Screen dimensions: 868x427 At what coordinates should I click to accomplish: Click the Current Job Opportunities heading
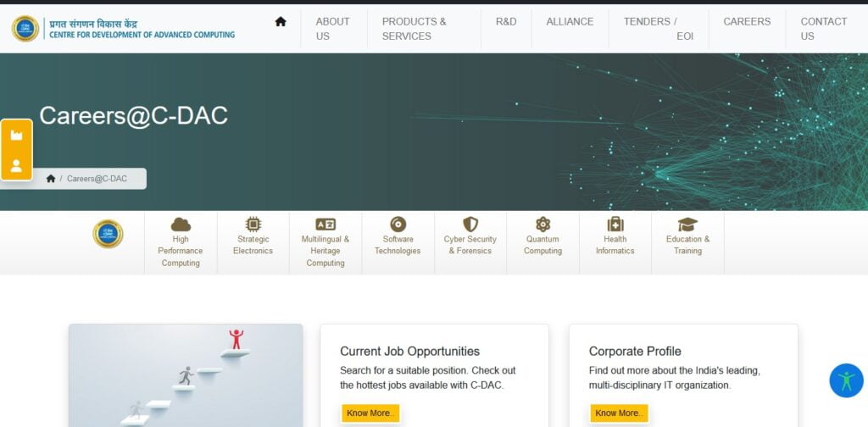[x=409, y=352]
